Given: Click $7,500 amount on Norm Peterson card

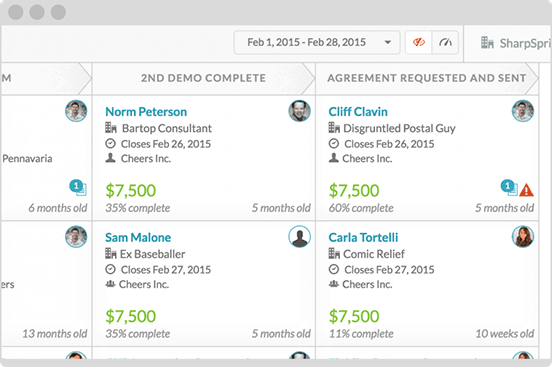Looking at the screenshot, I should 131,191.
